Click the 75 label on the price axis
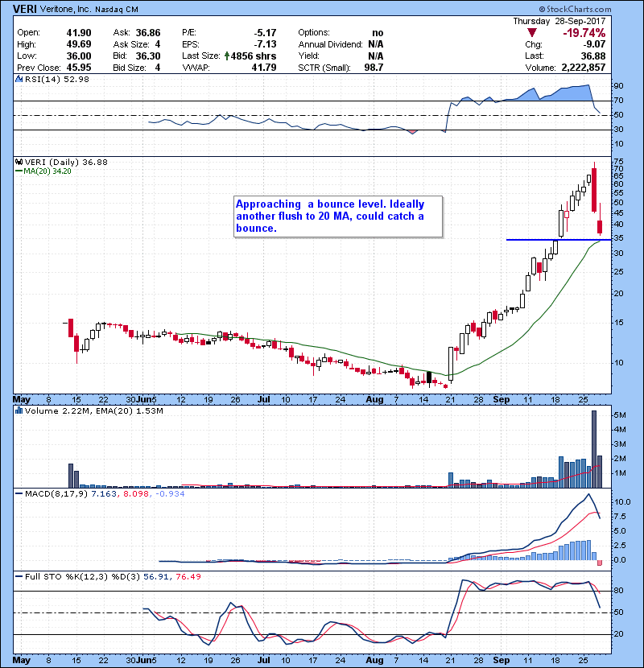The height and width of the screenshot is (668, 644). point(618,162)
